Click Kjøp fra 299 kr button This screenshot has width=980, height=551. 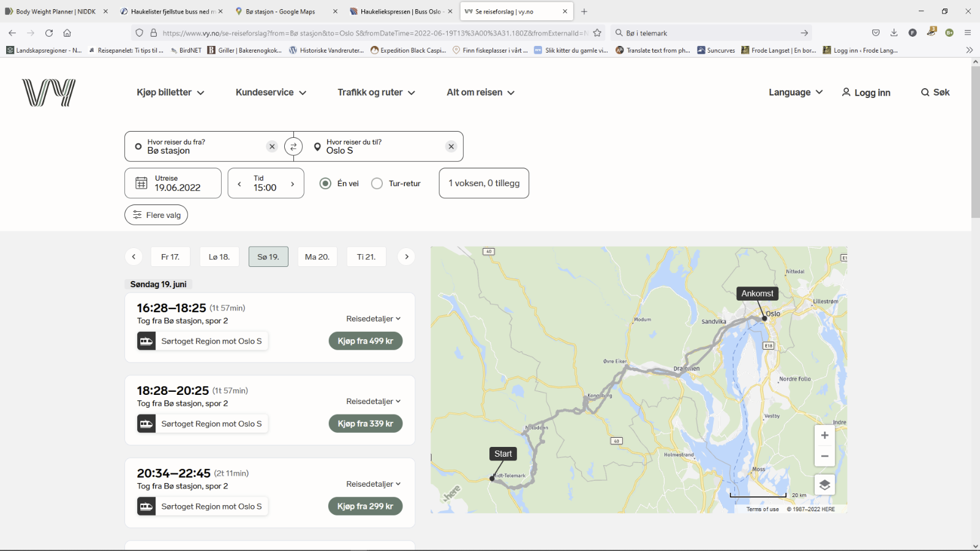[x=365, y=506]
